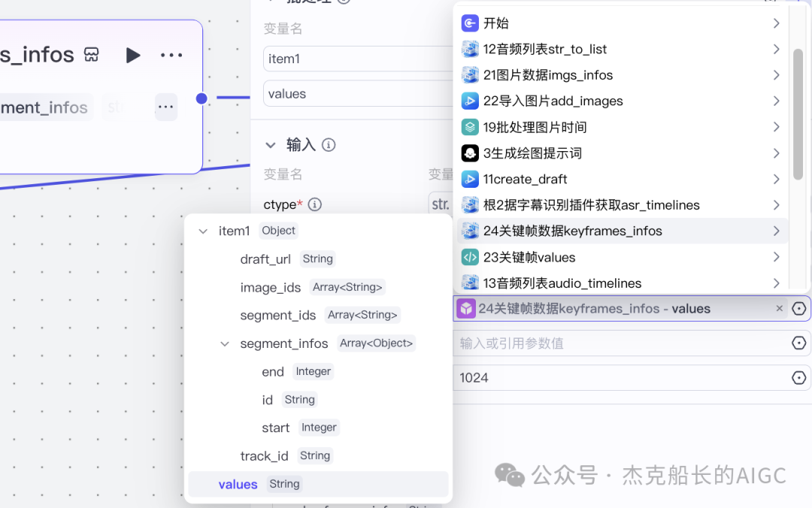Click the info icon next to ctype

pos(314,204)
